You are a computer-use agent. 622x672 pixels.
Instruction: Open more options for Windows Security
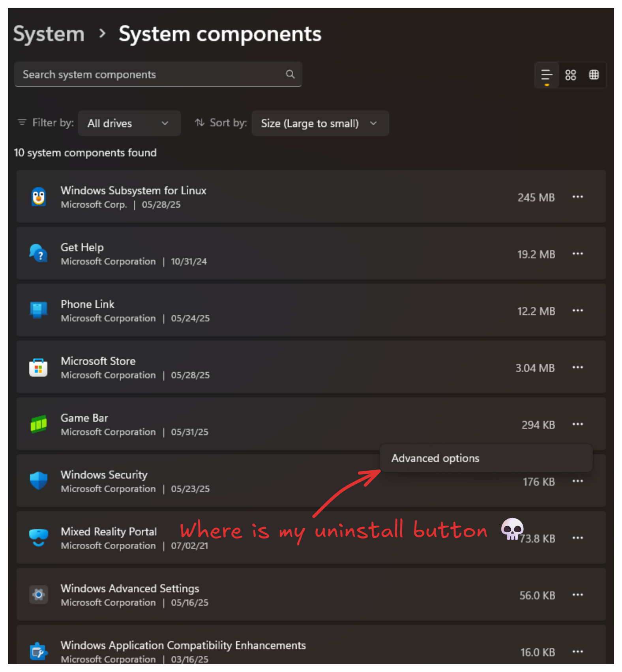[x=577, y=481]
